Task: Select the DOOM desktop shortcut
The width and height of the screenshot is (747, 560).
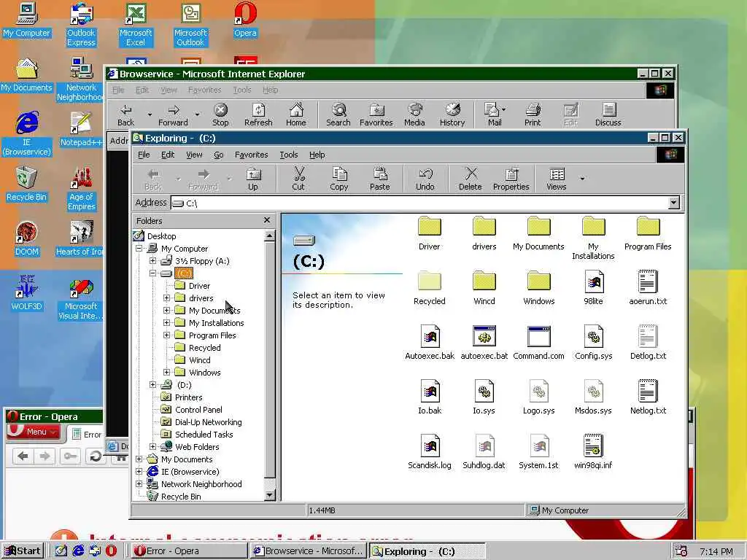Action: [26, 239]
